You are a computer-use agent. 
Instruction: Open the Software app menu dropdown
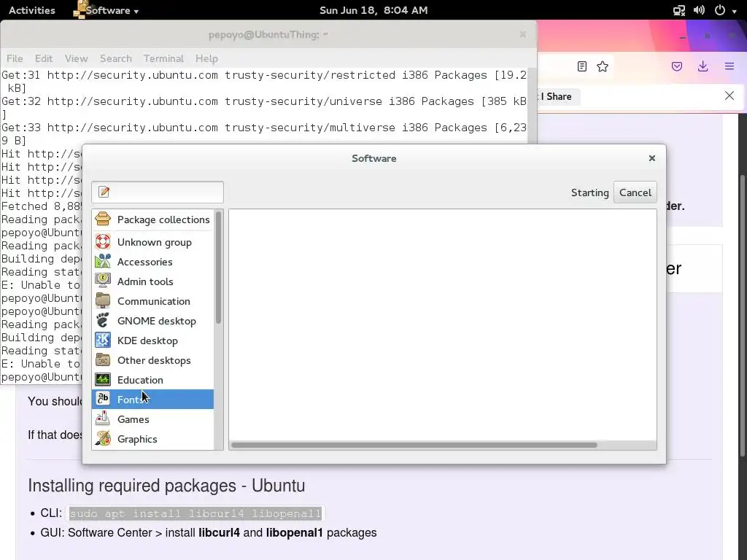(x=106, y=10)
